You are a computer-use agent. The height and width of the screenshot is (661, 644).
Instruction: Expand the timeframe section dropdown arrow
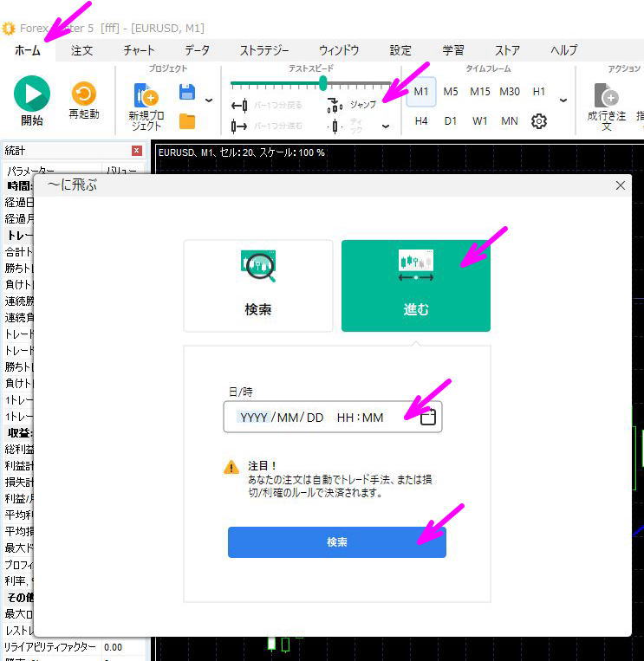point(563,100)
